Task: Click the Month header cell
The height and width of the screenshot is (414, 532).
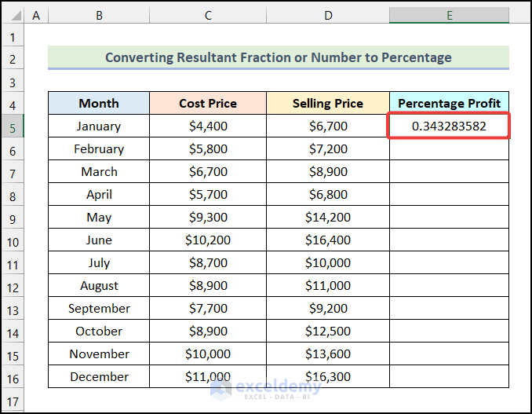Action: [x=98, y=103]
